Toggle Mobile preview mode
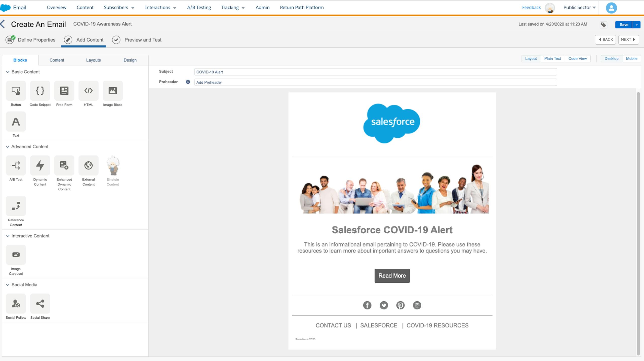 [x=632, y=59]
